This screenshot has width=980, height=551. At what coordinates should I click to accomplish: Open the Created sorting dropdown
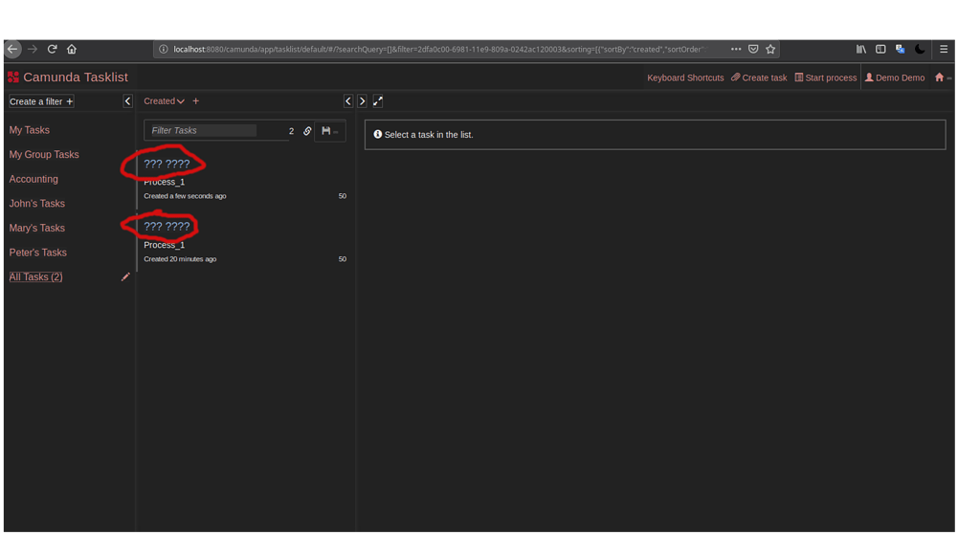163,100
